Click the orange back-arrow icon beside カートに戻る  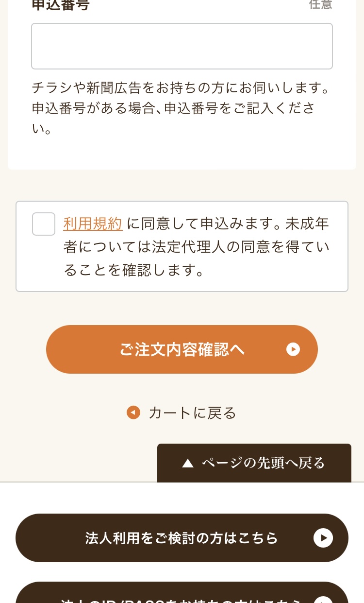(133, 413)
